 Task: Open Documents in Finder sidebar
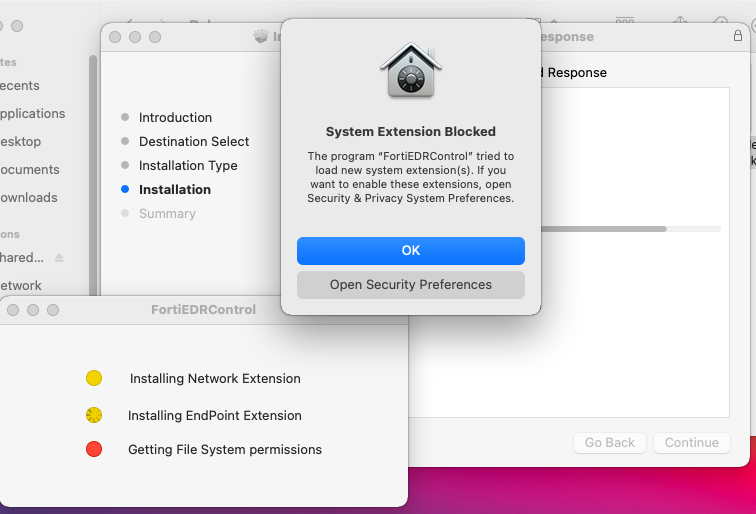29,169
